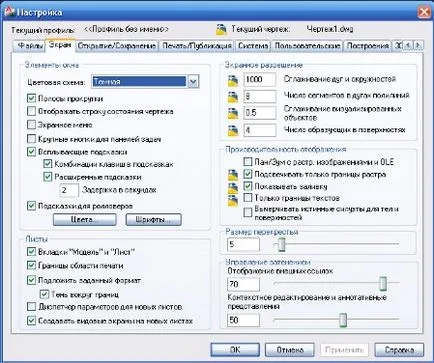This screenshot has height=363, width=434.
Task: Open the Цветовая схема dropdown arrow
Action: [x=193, y=82]
